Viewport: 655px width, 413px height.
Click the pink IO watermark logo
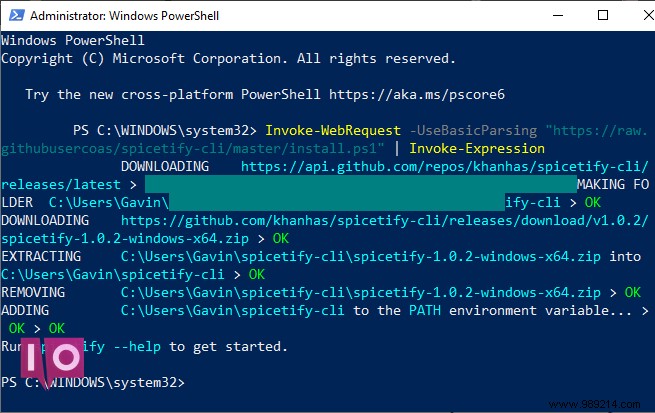point(52,360)
